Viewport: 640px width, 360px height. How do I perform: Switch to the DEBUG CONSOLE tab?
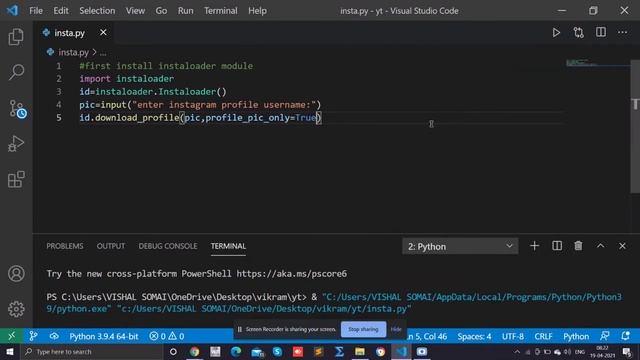pos(168,246)
